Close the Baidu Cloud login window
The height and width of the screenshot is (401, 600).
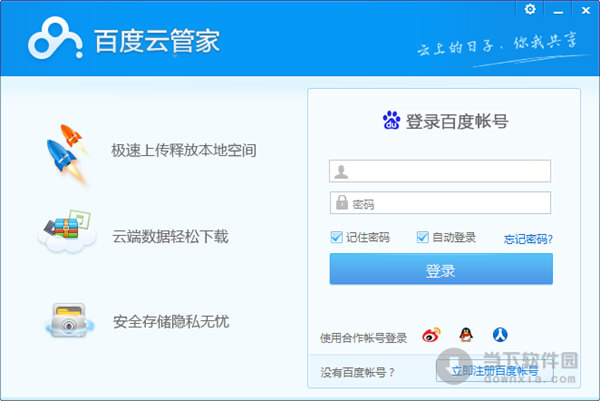[585, 10]
